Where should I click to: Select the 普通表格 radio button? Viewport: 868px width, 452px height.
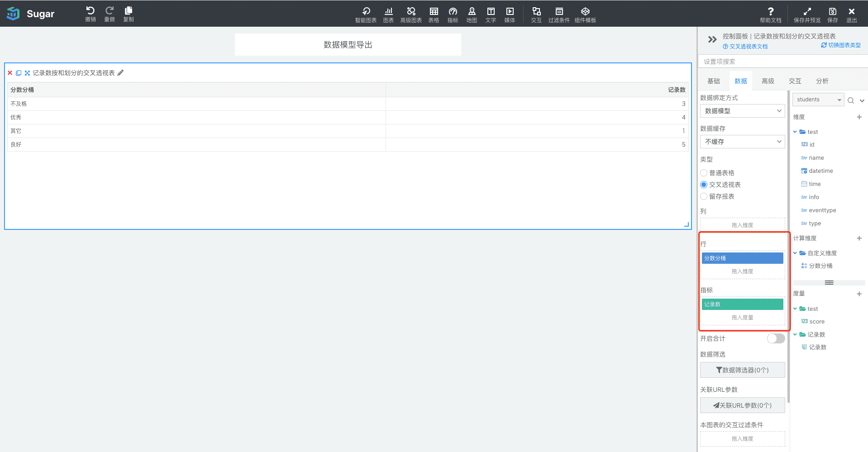point(704,173)
